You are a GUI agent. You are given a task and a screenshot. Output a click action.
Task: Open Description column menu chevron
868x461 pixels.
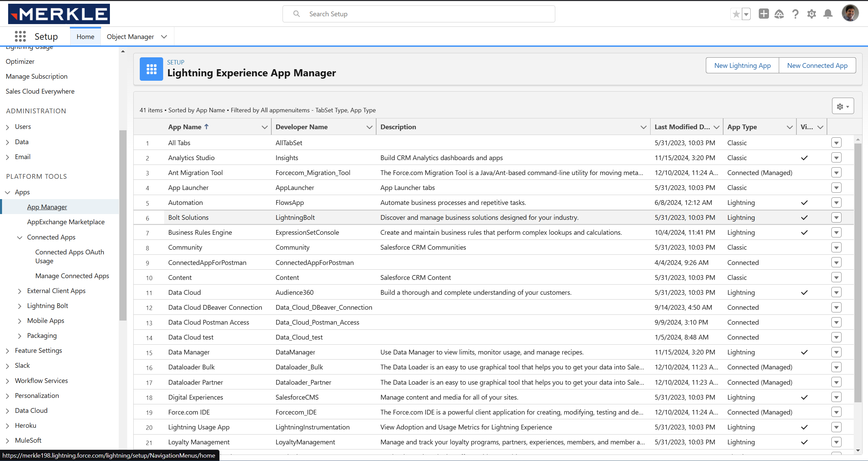click(x=643, y=127)
